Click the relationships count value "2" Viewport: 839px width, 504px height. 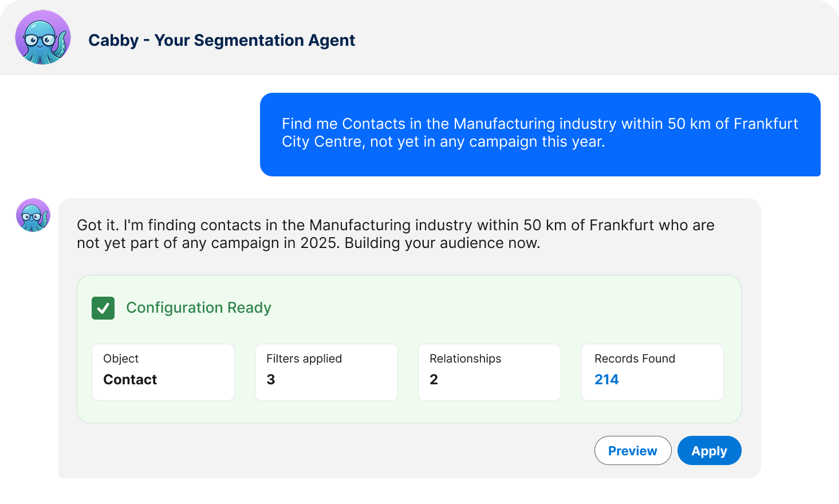[434, 380]
